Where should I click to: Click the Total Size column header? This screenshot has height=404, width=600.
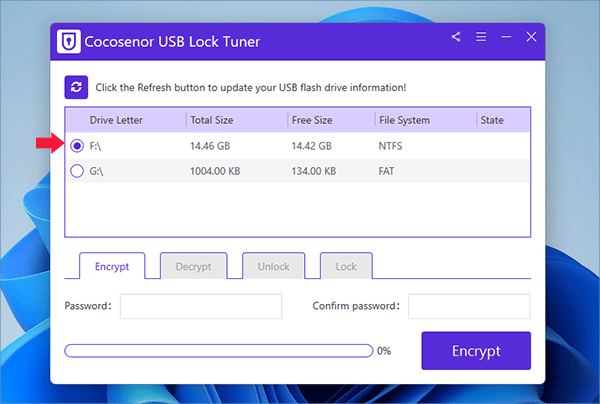coord(212,120)
